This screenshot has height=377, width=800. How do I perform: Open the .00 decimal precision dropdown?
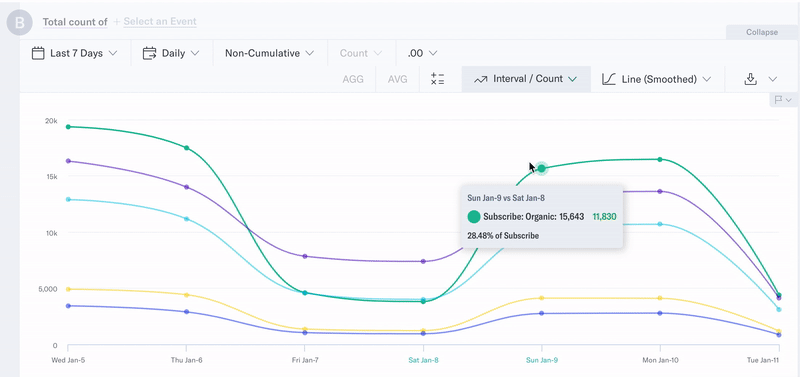click(422, 53)
